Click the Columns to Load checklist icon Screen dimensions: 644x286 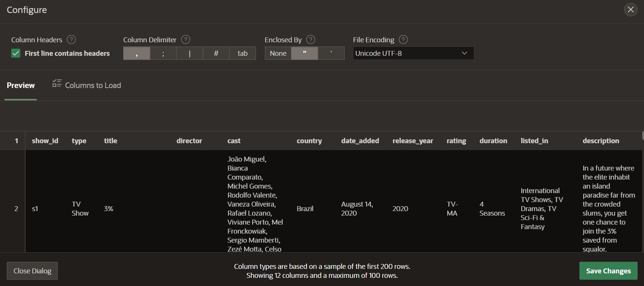point(57,83)
